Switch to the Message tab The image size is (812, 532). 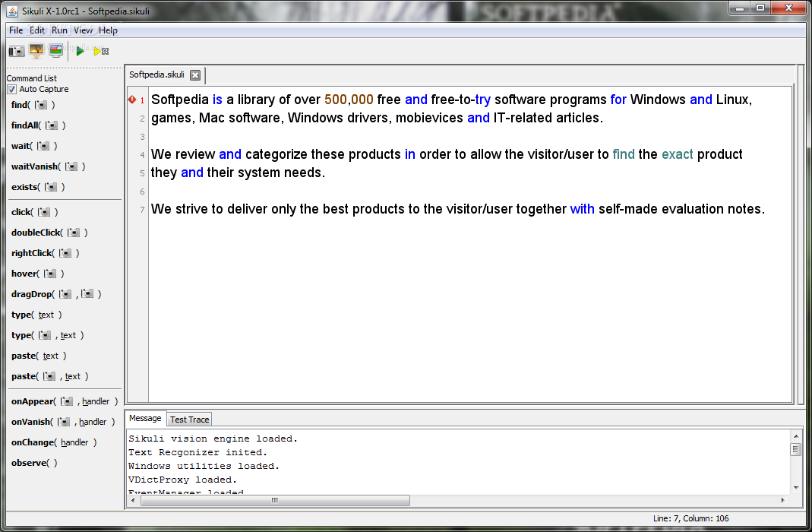click(145, 419)
